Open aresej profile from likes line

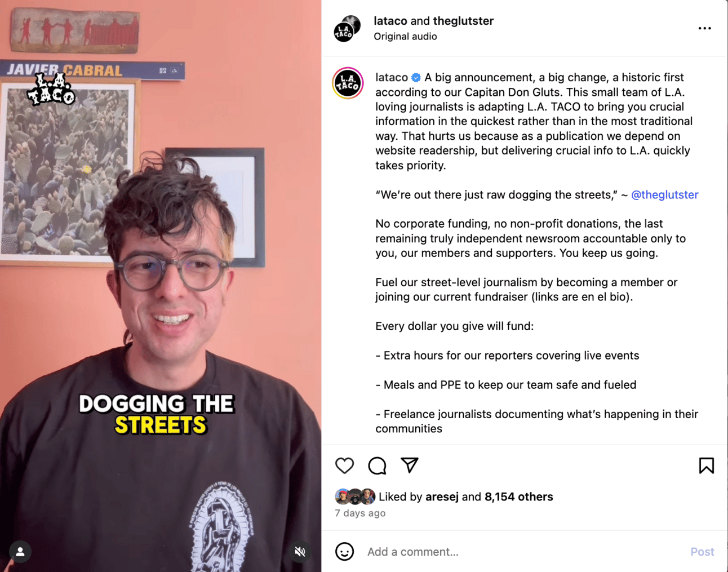tap(442, 496)
